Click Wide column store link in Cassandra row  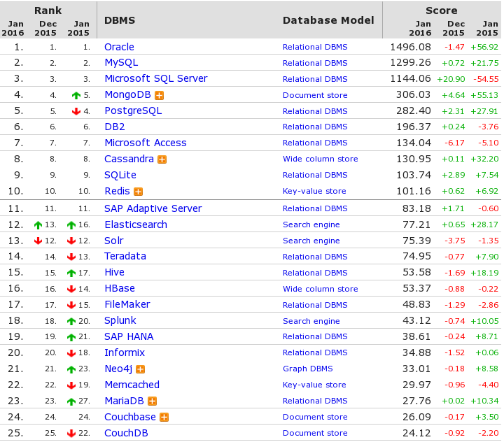click(320, 159)
